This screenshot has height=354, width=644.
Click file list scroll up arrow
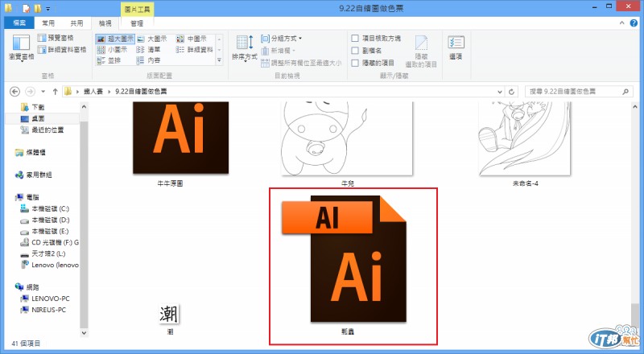[x=635, y=107]
